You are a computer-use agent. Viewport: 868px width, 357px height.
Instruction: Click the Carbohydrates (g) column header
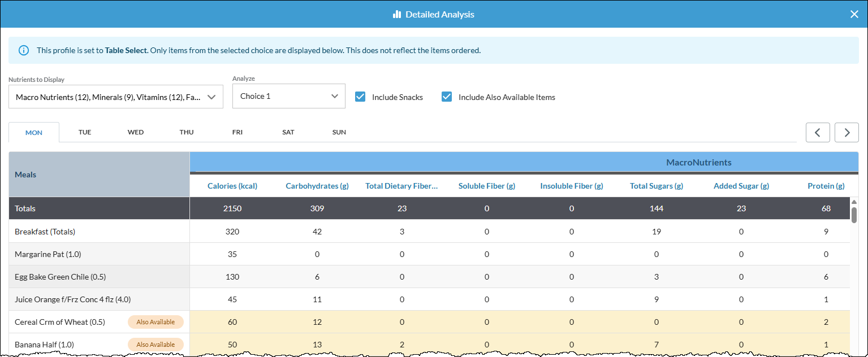(x=317, y=186)
